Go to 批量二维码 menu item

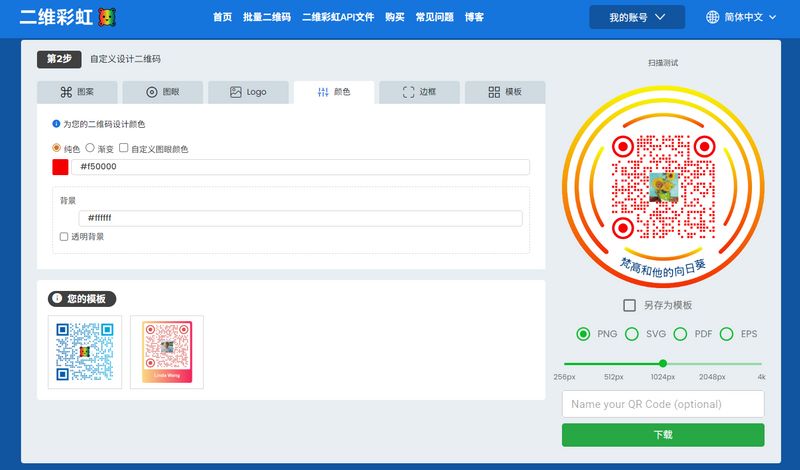(267, 17)
